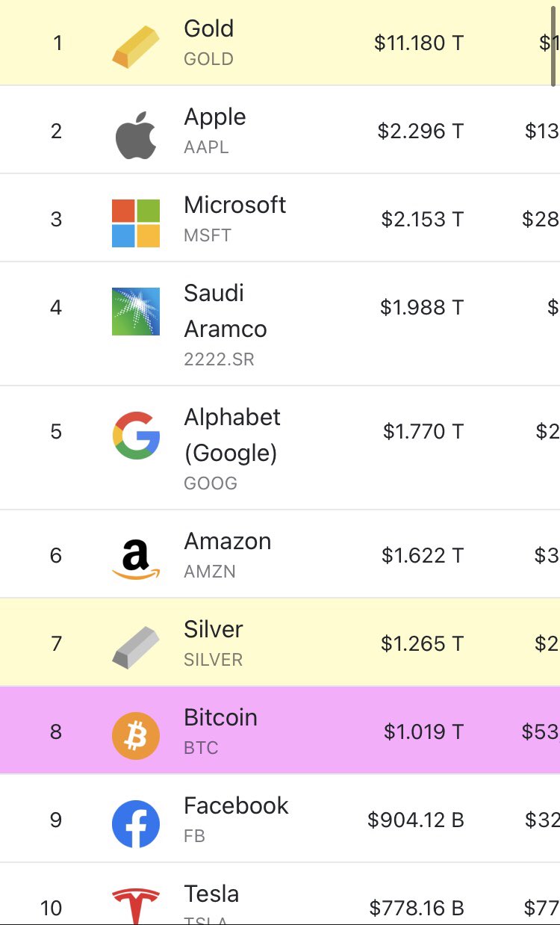Click the Saudi Aramco logo
Image resolution: width=560 pixels, height=925 pixels.
click(x=136, y=312)
